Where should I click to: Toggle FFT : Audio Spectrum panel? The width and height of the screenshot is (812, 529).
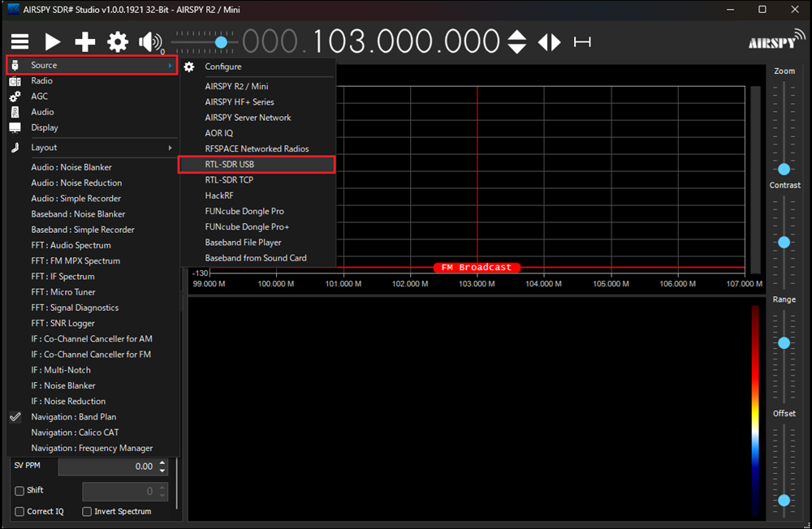tap(93, 245)
